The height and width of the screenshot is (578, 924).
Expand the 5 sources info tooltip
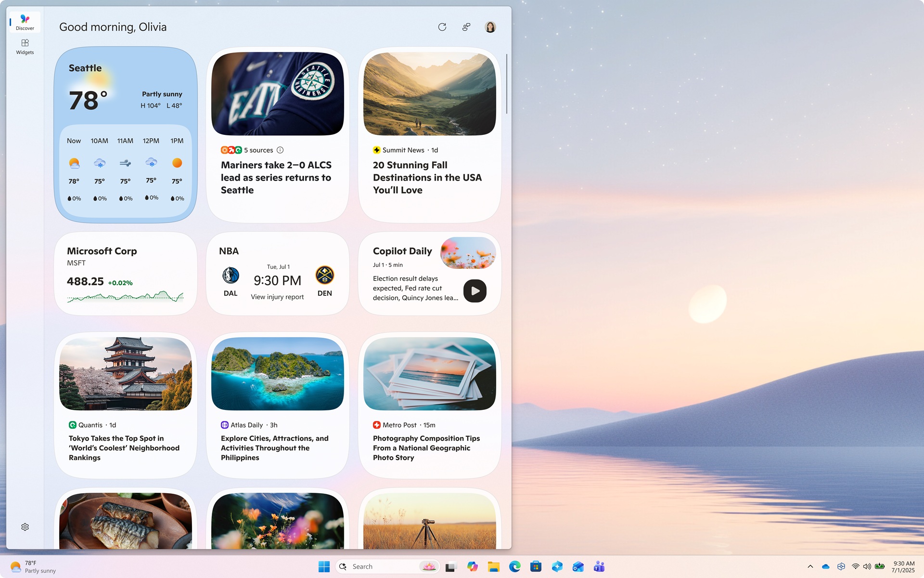(x=280, y=150)
